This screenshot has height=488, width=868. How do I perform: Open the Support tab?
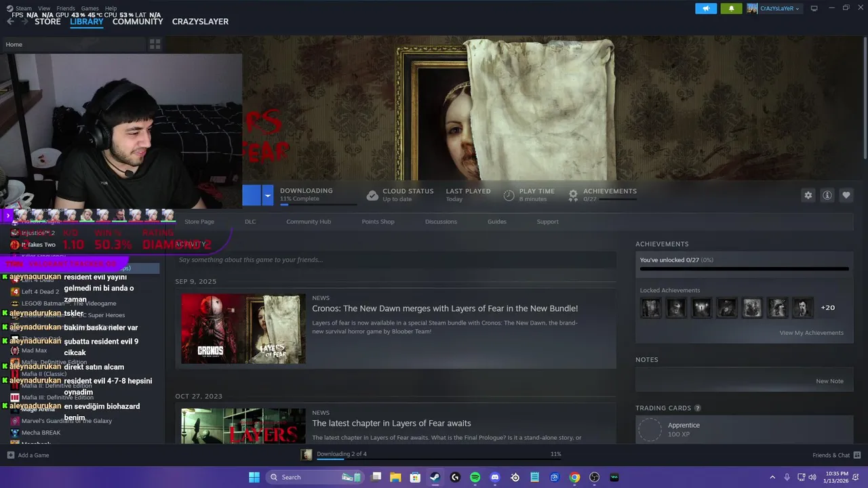[x=547, y=222]
